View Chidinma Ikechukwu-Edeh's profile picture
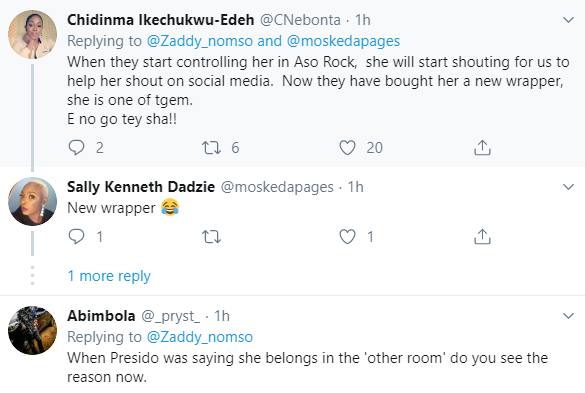The height and width of the screenshot is (393, 585). coord(32,34)
